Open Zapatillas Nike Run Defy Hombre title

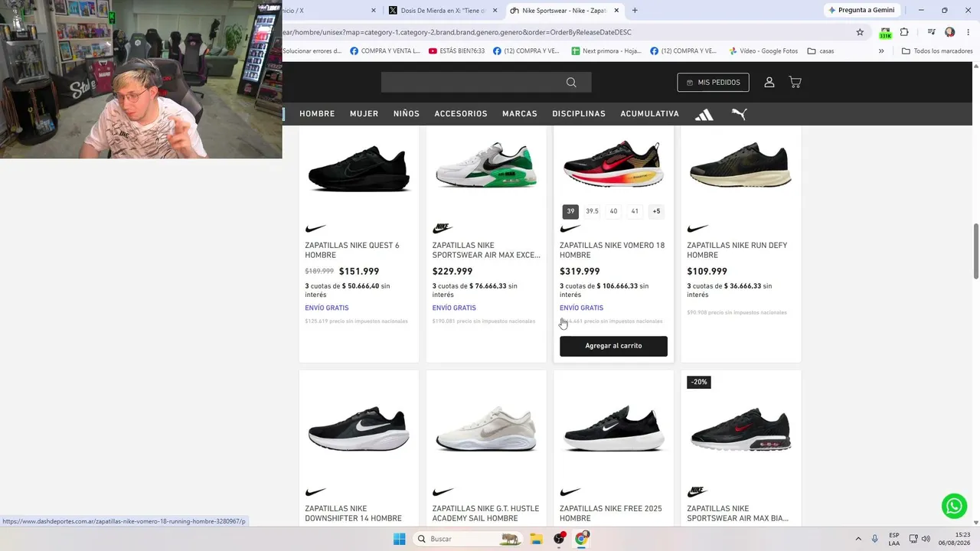pyautogui.click(x=737, y=250)
